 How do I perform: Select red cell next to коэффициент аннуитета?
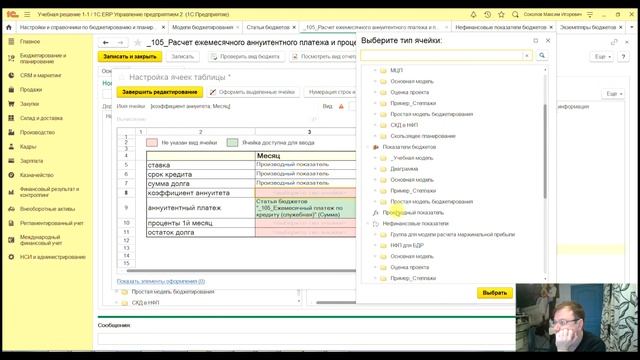click(305, 193)
